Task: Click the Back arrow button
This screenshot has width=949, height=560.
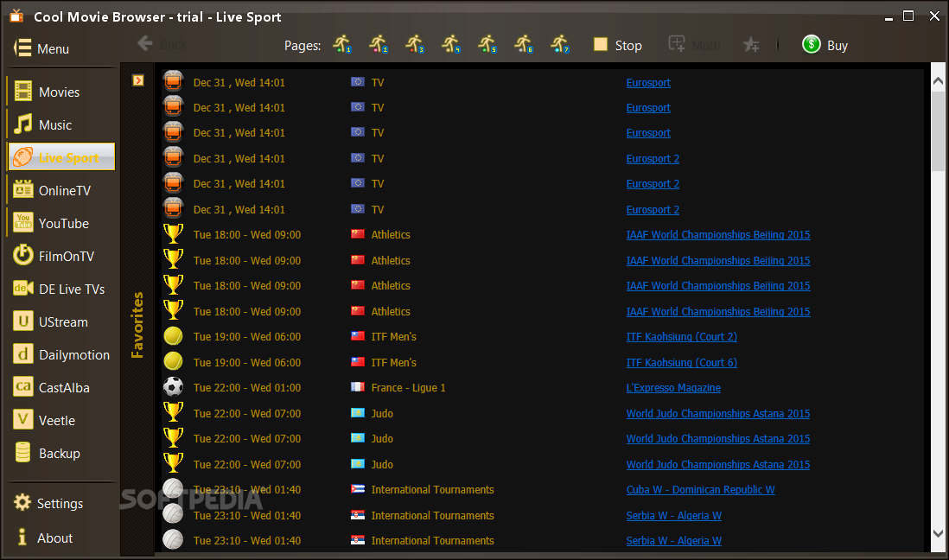Action: 162,44
